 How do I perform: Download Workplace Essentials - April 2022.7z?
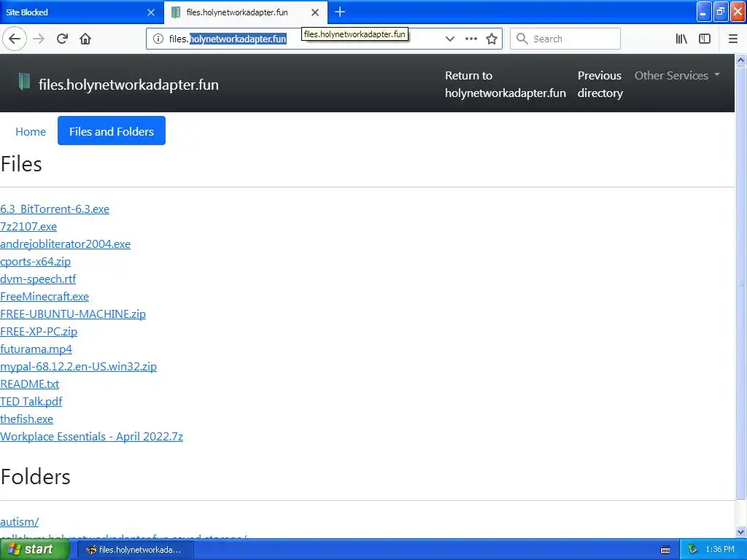(91, 437)
